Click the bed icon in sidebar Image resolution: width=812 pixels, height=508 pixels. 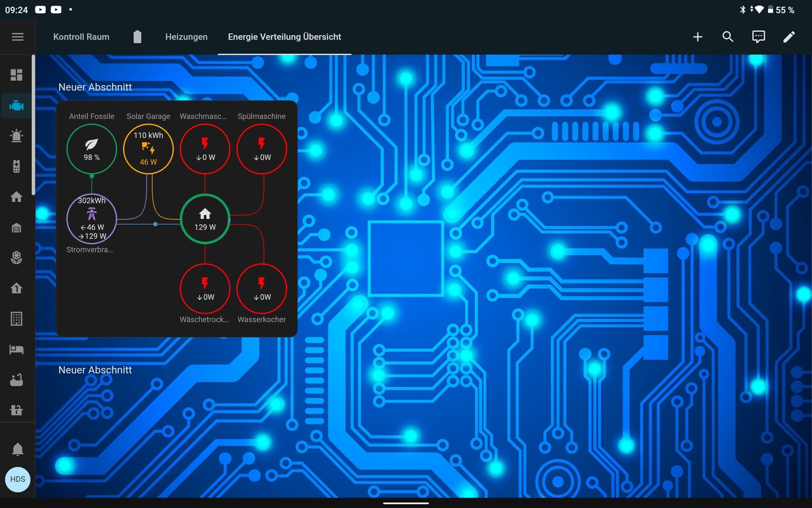pyautogui.click(x=16, y=349)
